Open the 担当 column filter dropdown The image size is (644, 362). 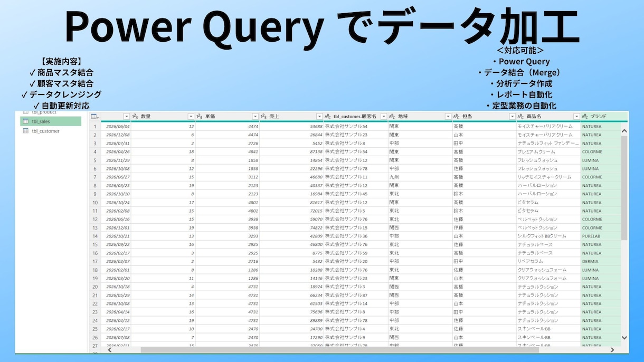[513, 116]
